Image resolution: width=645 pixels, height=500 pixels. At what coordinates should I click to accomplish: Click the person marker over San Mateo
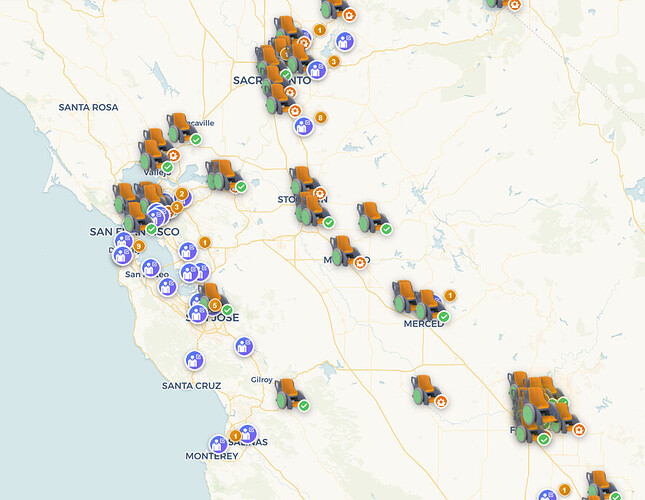tap(151, 268)
